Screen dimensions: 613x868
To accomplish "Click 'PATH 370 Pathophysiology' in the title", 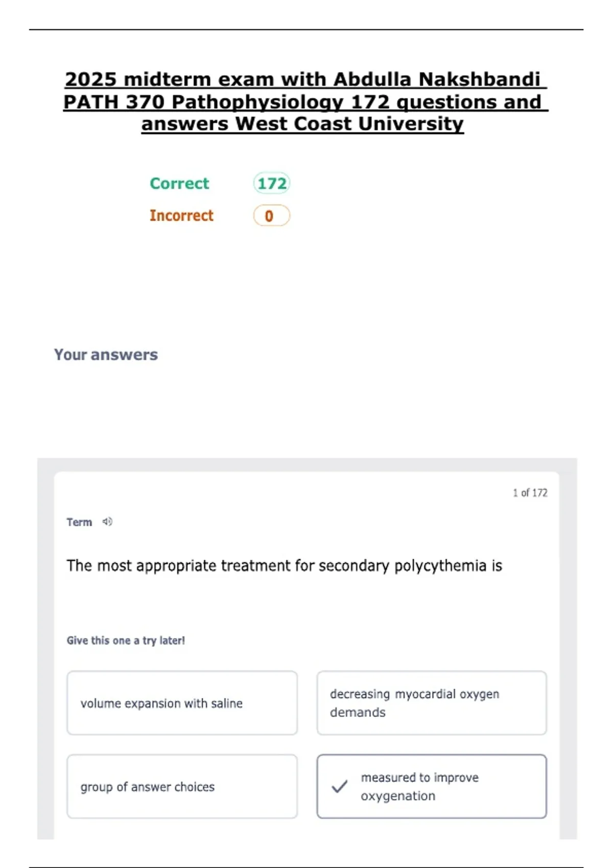I will pyautogui.click(x=204, y=102).
